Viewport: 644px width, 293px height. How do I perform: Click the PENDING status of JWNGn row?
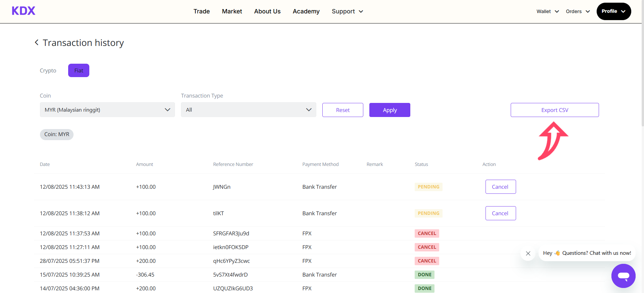coord(428,187)
